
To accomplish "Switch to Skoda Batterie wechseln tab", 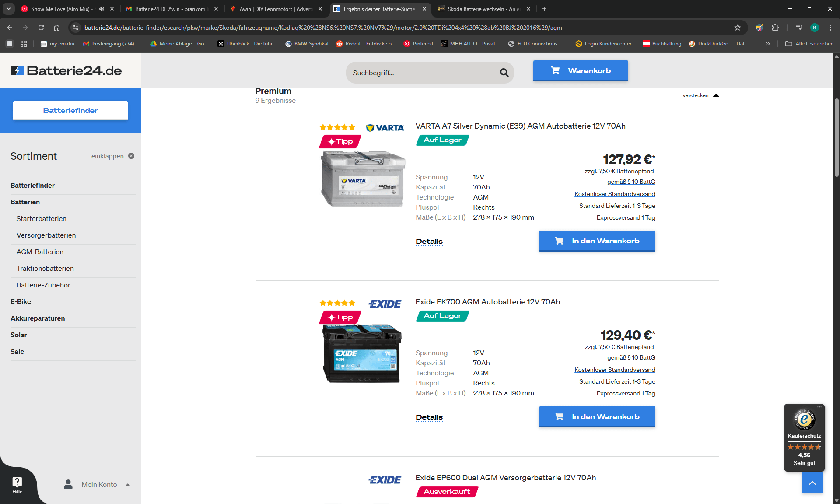I will coord(481,9).
